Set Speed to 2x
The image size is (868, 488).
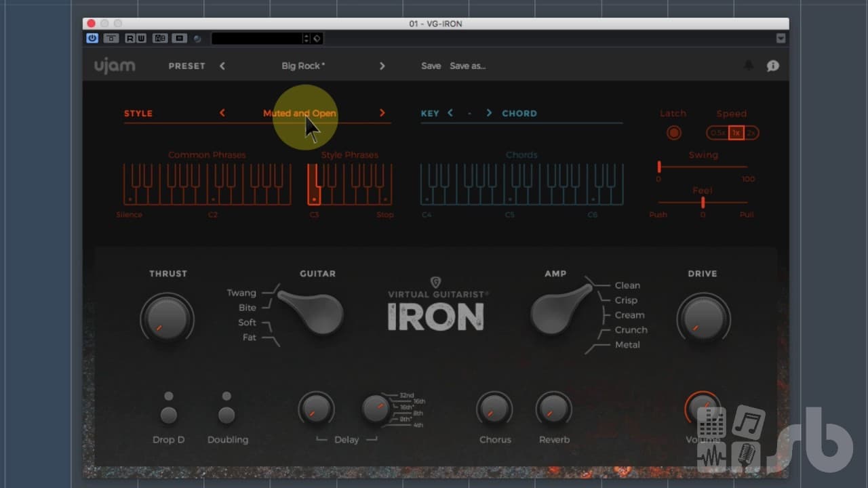click(751, 133)
